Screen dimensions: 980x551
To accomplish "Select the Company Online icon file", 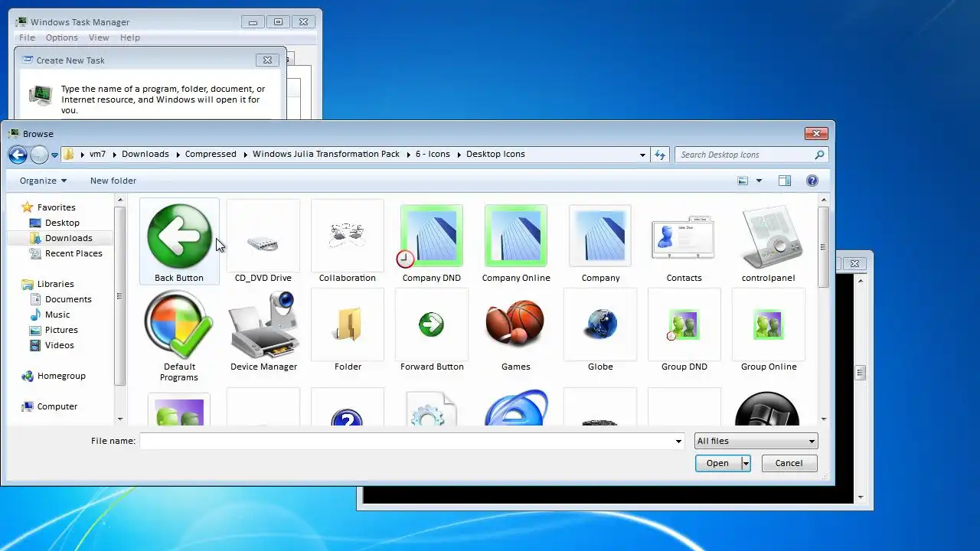I will [516, 241].
